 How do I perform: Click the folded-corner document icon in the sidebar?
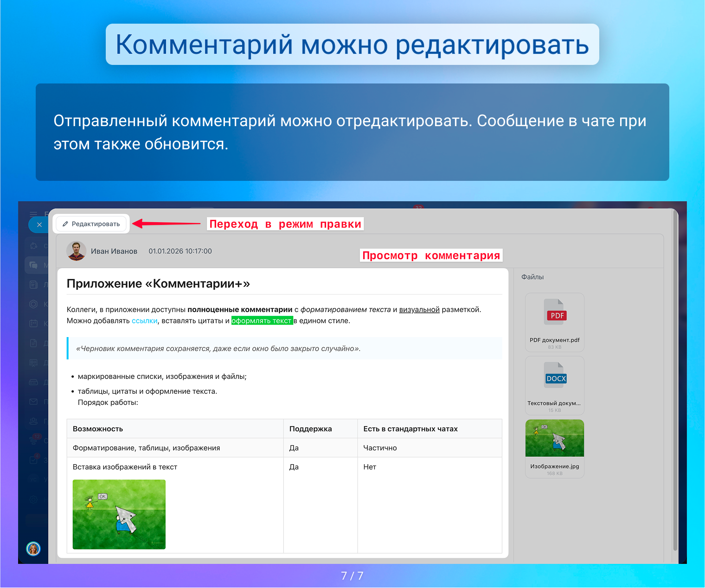tap(33, 343)
